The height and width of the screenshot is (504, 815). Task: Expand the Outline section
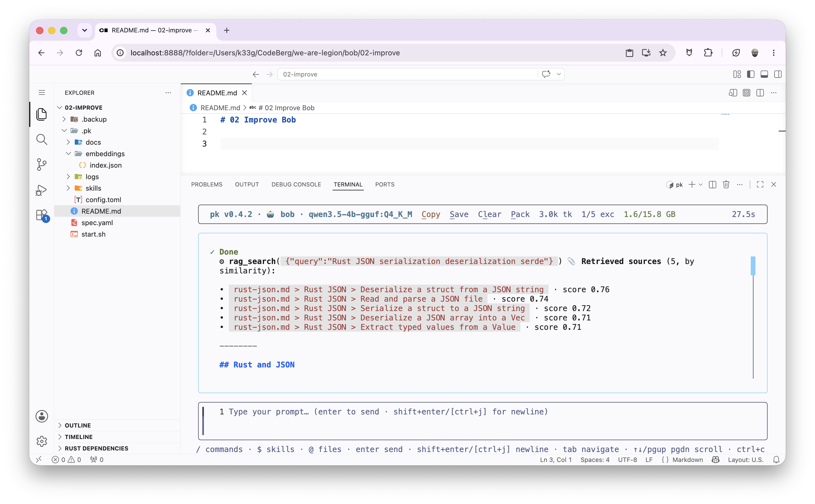77,425
